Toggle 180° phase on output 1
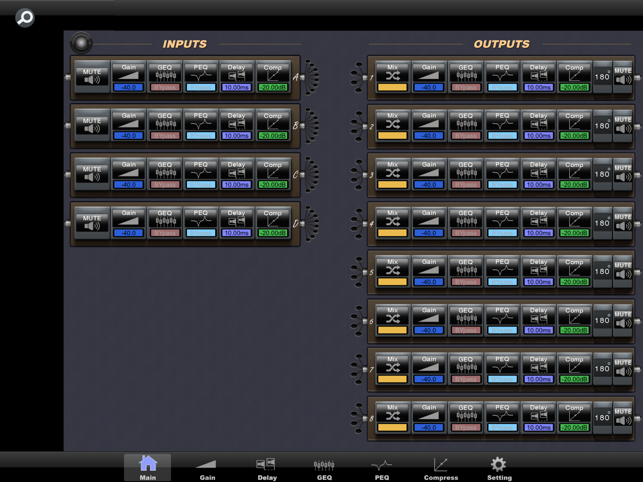Viewport: 643px width, 482px height. pos(602,76)
